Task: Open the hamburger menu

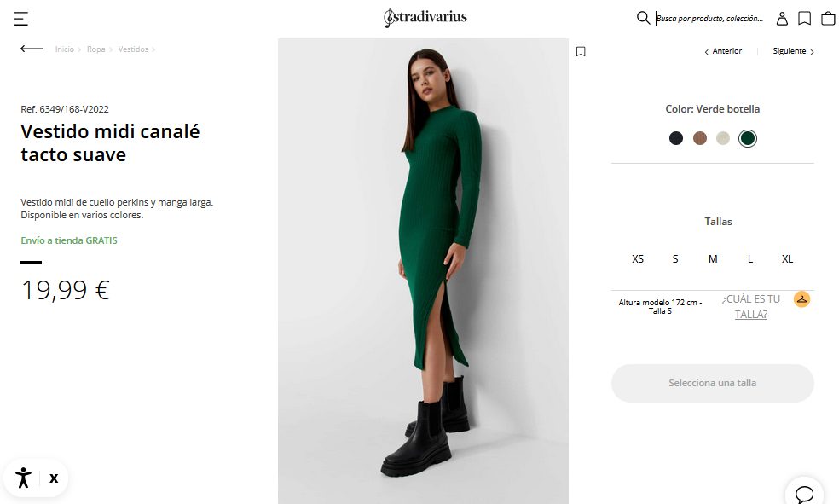Action: point(21,19)
